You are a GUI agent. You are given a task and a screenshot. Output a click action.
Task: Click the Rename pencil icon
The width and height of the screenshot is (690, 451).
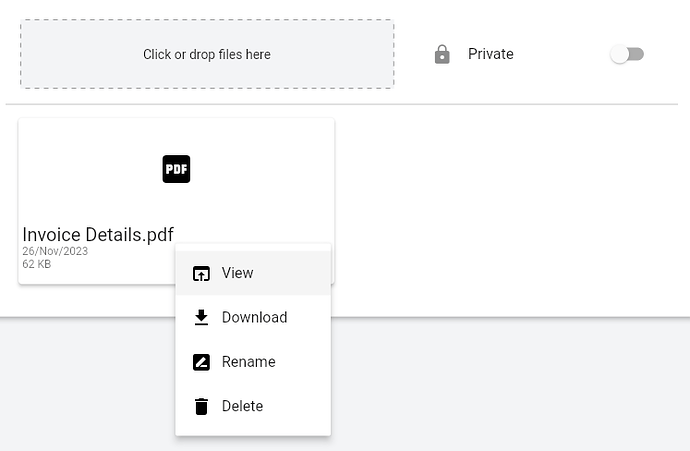201,362
